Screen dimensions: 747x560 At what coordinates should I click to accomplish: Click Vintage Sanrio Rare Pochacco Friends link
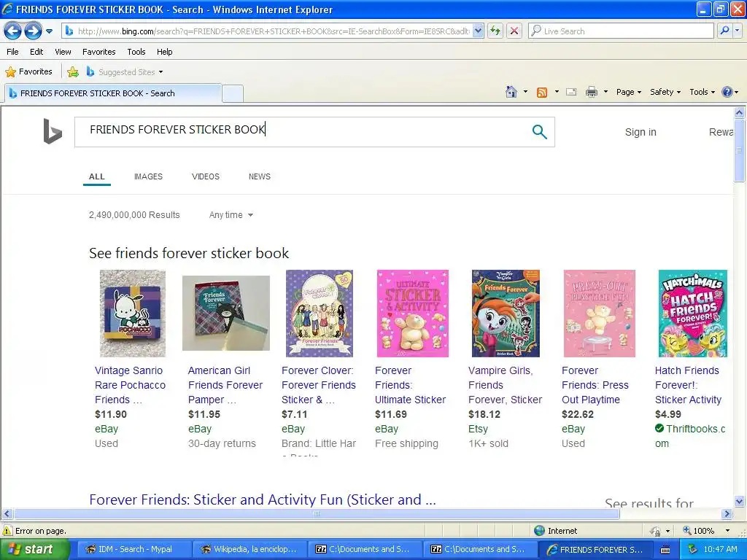(130, 385)
